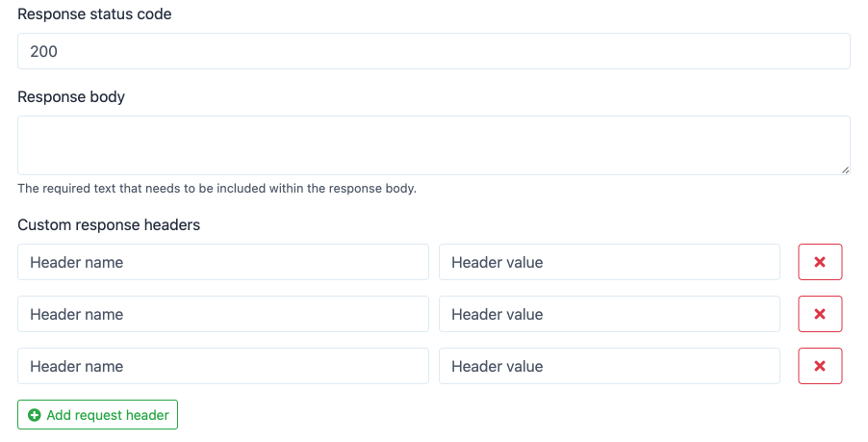Click the third row Header name input
This screenshot has width=868, height=442.
point(222,366)
